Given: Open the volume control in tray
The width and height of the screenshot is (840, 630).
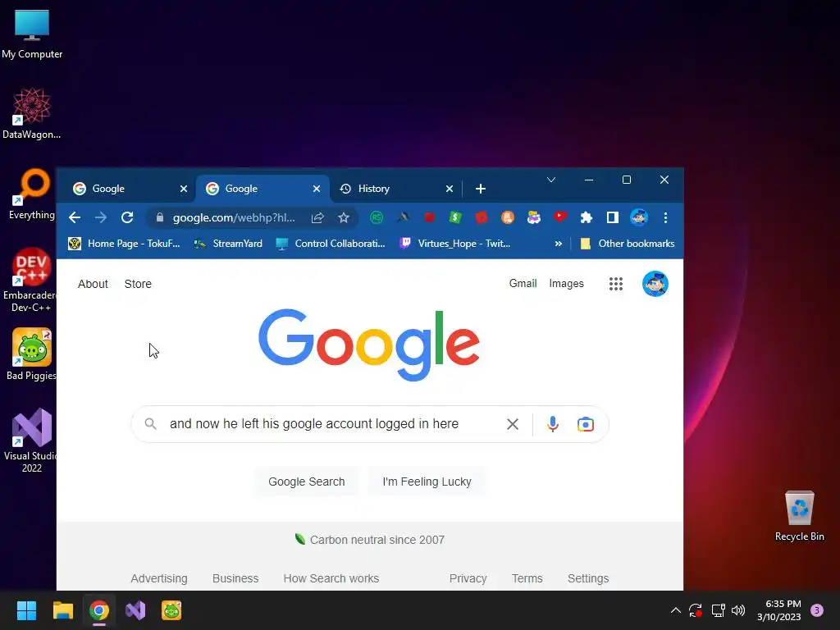Looking at the screenshot, I should [x=738, y=610].
